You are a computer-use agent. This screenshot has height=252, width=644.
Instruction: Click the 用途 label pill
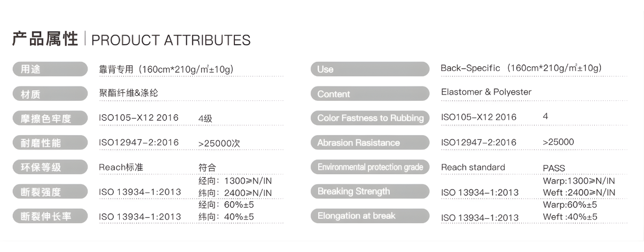[49, 69]
